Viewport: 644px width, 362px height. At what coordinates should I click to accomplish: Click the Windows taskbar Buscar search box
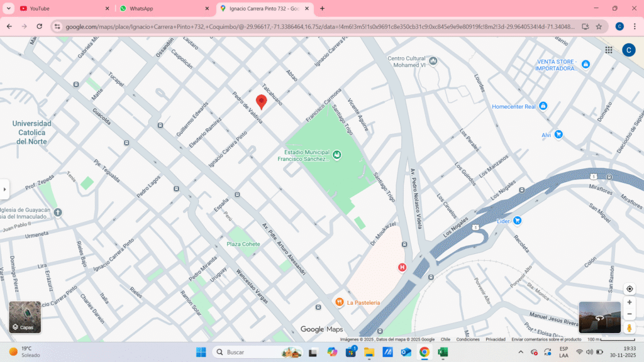(252, 352)
